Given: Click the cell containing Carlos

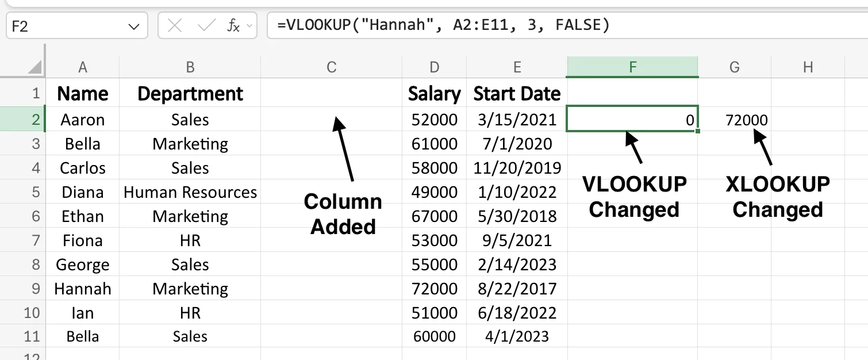Looking at the screenshot, I should coord(83,168).
